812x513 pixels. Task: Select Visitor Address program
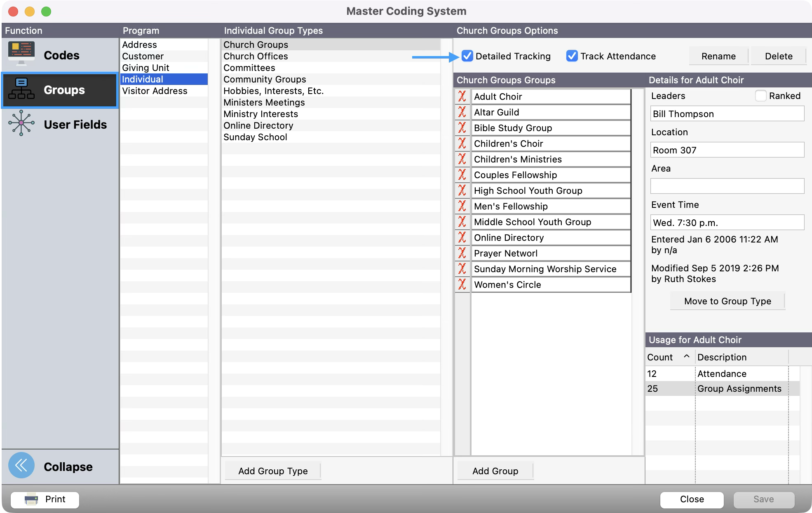tap(164, 91)
